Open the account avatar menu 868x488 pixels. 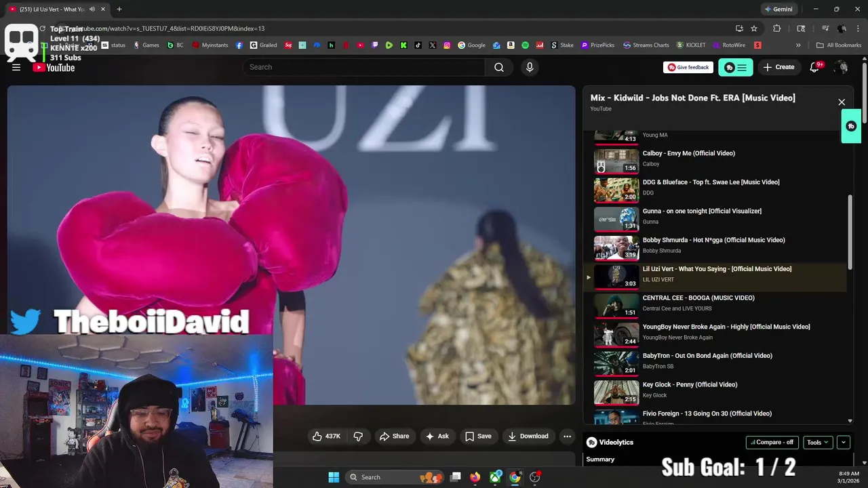(841, 67)
